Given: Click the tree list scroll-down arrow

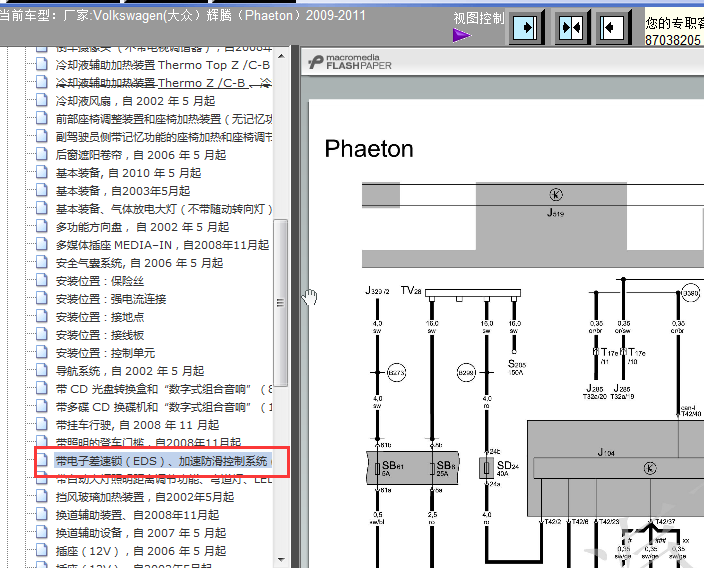Looking at the screenshot, I should tap(281, 560).
